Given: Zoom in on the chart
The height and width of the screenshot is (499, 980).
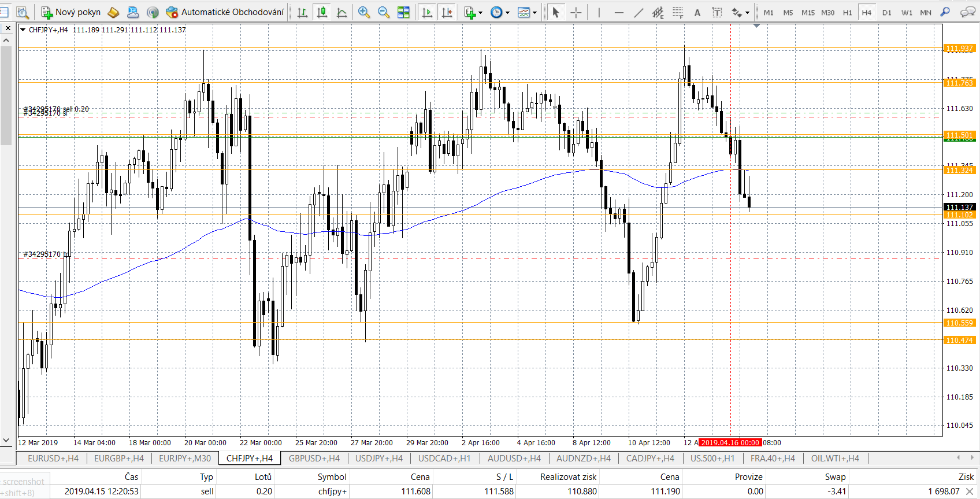Looking at the screenshot, I should (x=363, y=12).
